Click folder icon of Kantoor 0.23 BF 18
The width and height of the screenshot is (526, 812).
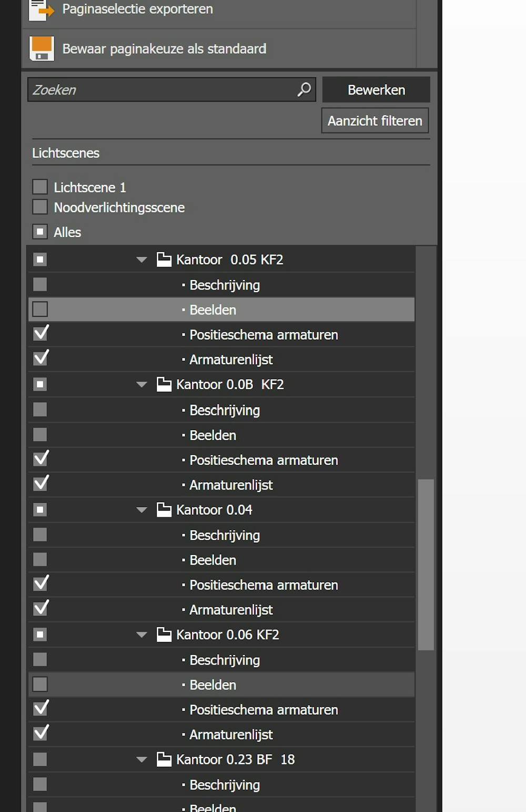164,759
